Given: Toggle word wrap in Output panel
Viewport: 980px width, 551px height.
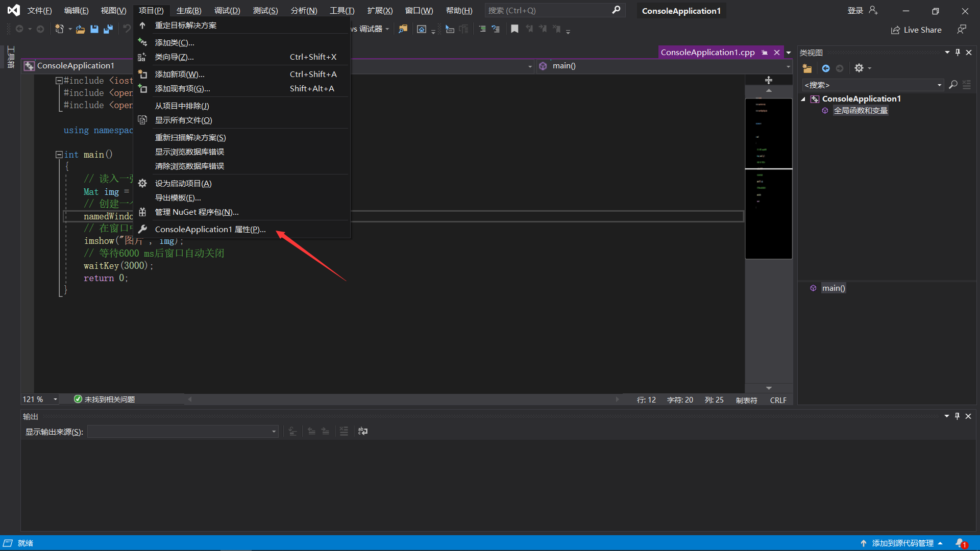Looking at the screenshot, I should [363, 432].
